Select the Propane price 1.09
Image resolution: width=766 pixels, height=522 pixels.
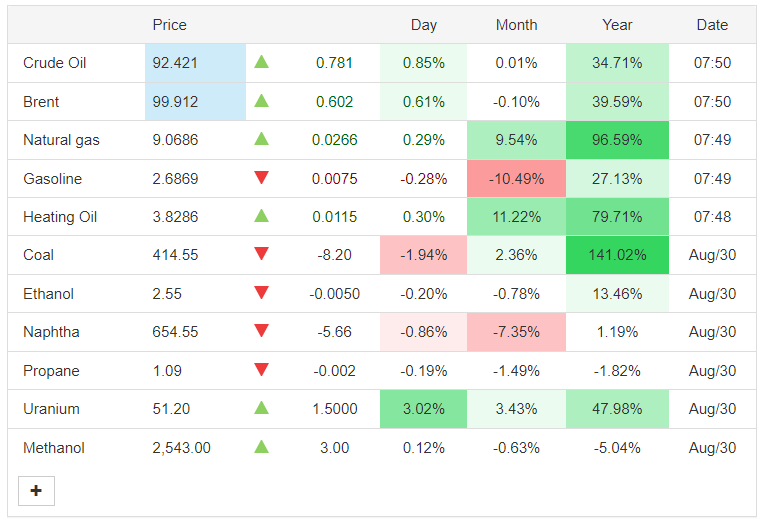click(x=167, y=371)
